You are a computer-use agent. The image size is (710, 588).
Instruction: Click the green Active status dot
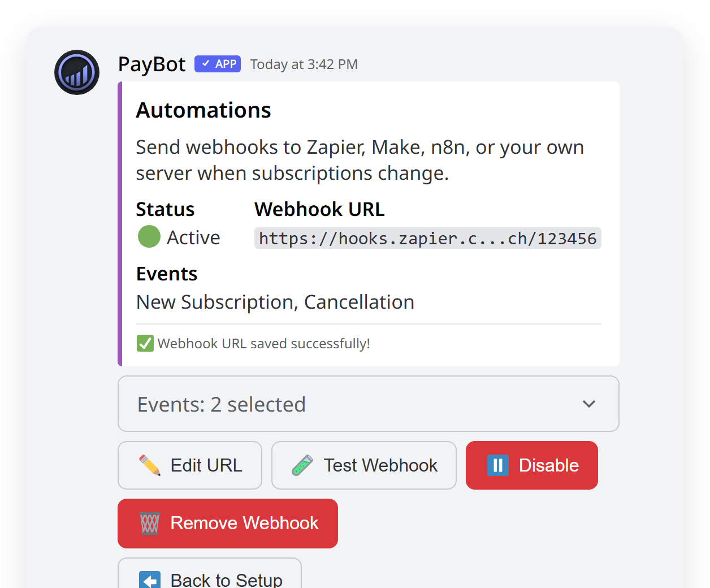click(149, 237)
